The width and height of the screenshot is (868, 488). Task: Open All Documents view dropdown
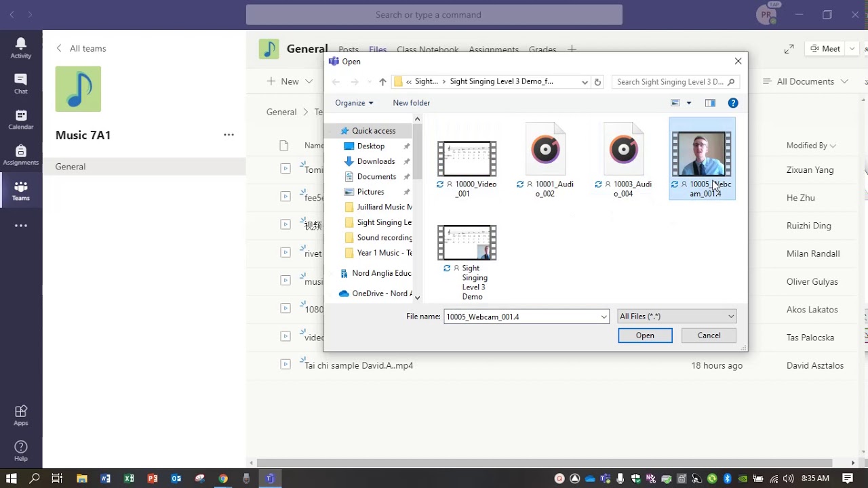pyautogui.click(x=806, y=81)
